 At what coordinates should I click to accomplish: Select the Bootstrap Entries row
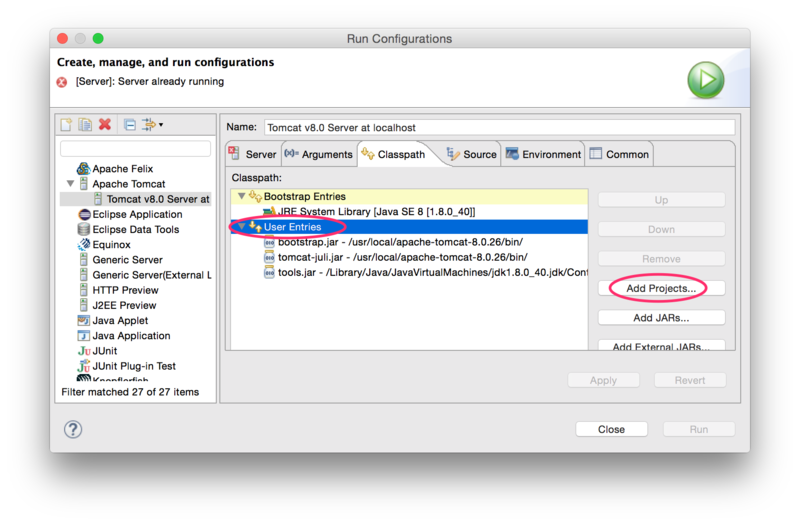coord(409,196)
